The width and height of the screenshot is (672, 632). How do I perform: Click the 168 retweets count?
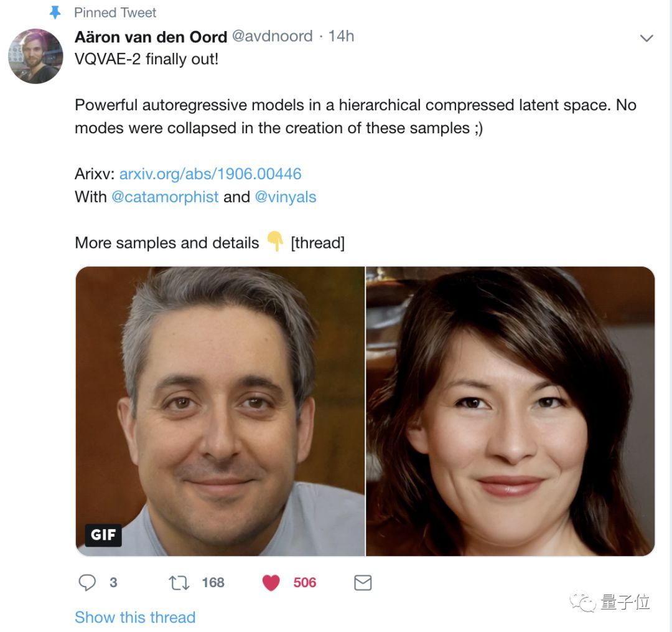[x=213, y=582]
